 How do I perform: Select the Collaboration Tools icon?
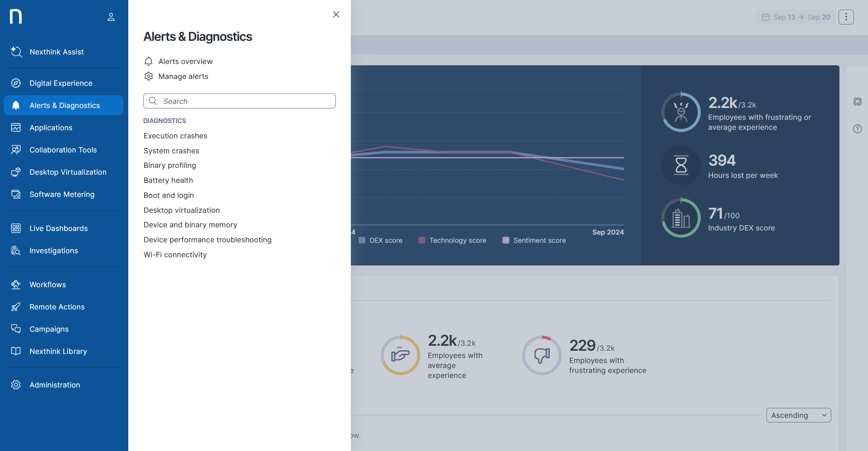point(16,150)
